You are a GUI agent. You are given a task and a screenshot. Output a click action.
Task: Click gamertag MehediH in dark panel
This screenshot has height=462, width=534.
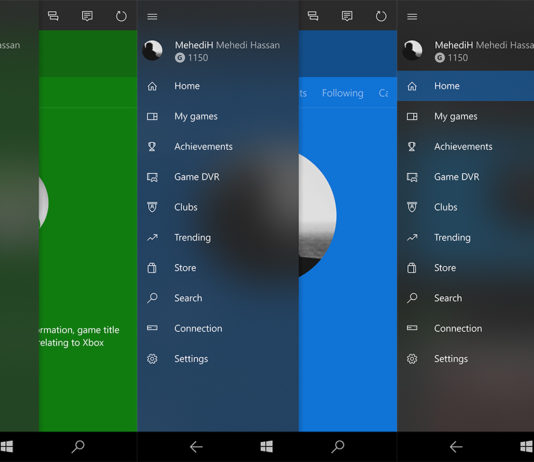click(x=454, y=45)
